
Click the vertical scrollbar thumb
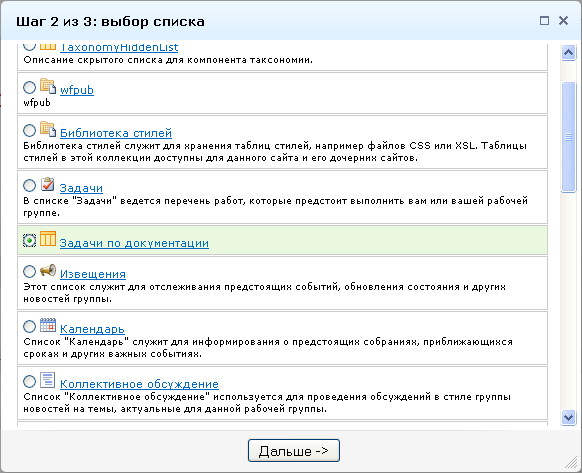tap(568, 137)
